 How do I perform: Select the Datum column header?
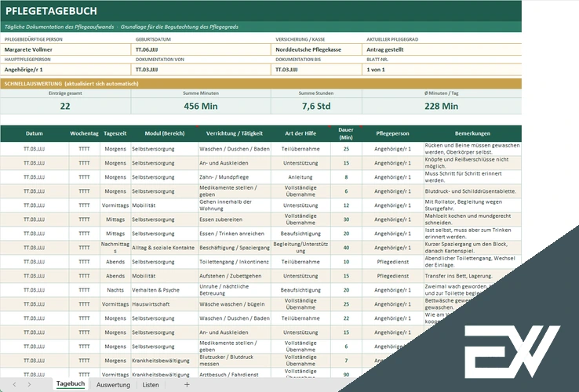[35, 133]
